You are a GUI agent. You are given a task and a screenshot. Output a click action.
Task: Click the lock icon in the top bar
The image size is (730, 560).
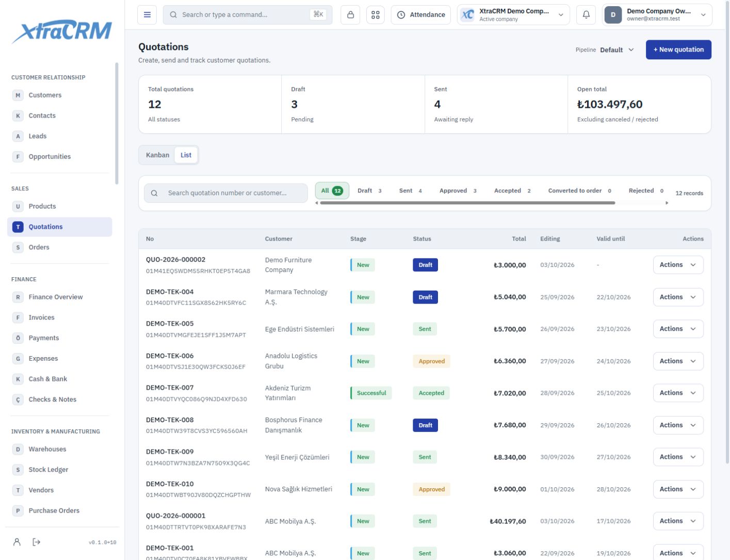point(350,15)
